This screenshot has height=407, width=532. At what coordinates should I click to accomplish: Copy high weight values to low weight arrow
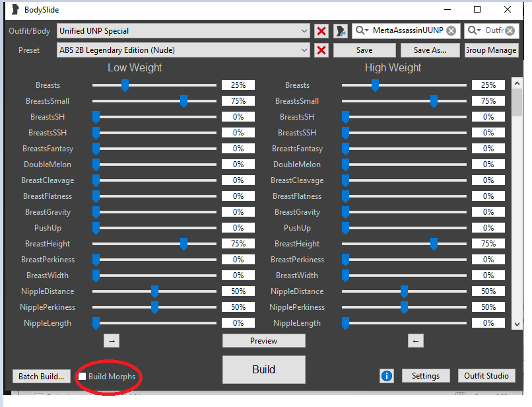(x=416, y=341)
